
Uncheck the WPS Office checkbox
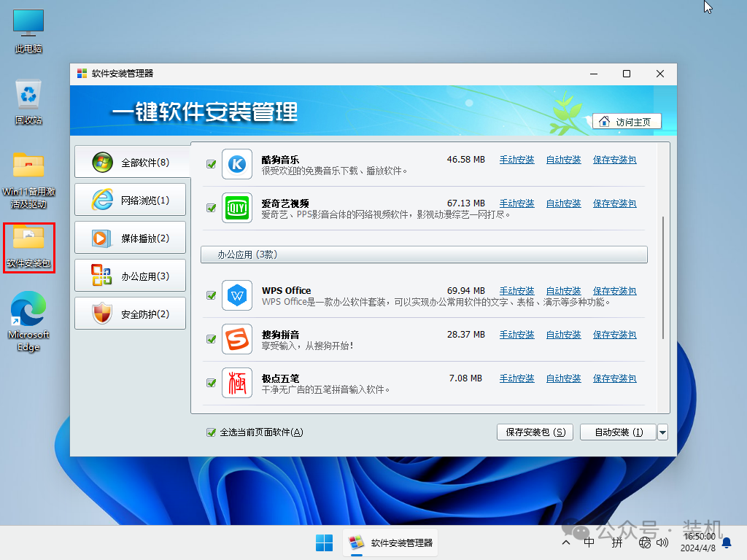211,296
